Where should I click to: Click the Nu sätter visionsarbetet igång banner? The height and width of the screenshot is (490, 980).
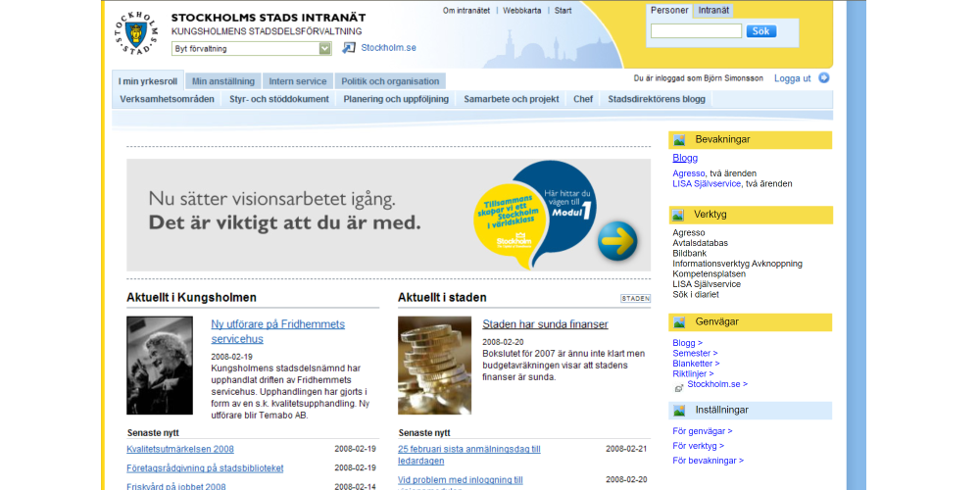(388, 215)
